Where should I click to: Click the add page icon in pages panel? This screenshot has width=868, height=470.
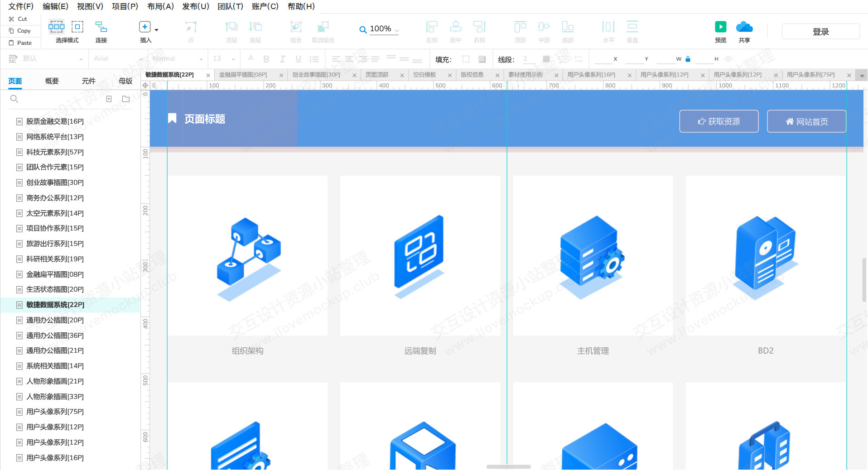(x=109, y=99)
